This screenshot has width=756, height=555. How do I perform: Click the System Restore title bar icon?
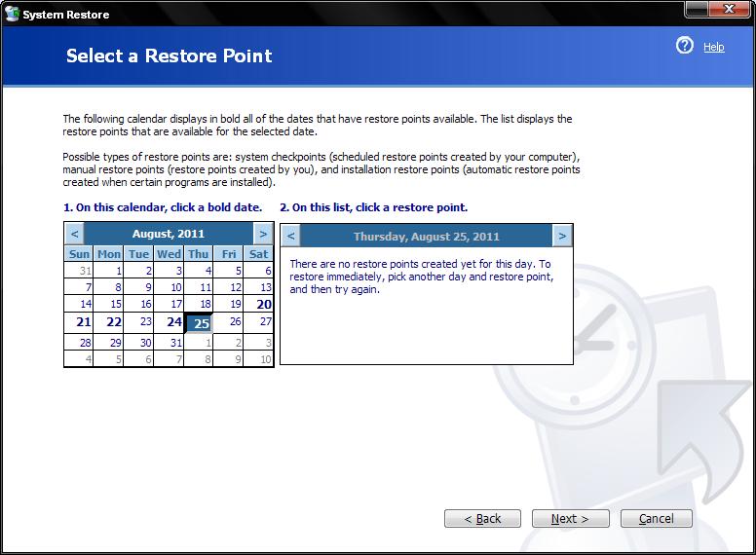coord(12,14)
